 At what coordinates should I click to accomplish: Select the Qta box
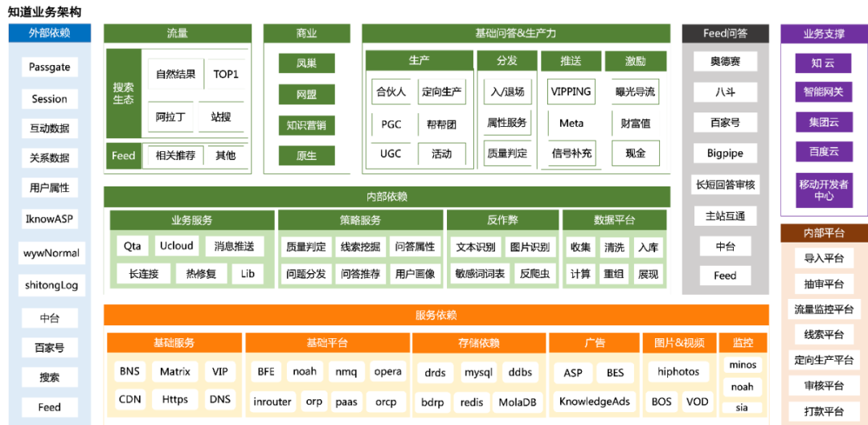pos(133,246)
